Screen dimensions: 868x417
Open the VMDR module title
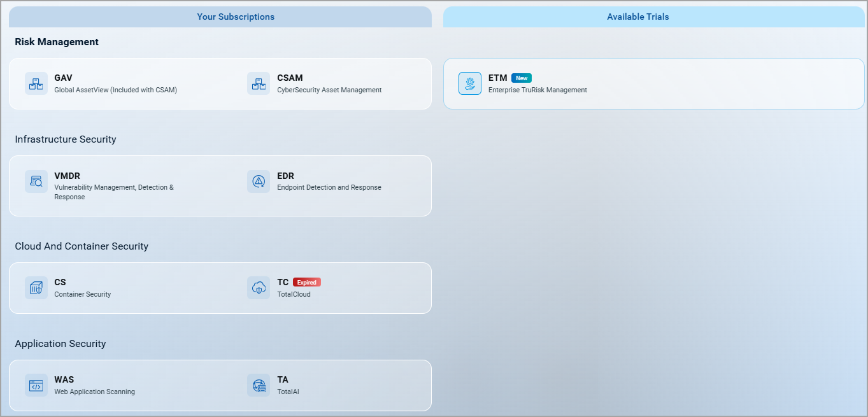(x=67, y=176)
